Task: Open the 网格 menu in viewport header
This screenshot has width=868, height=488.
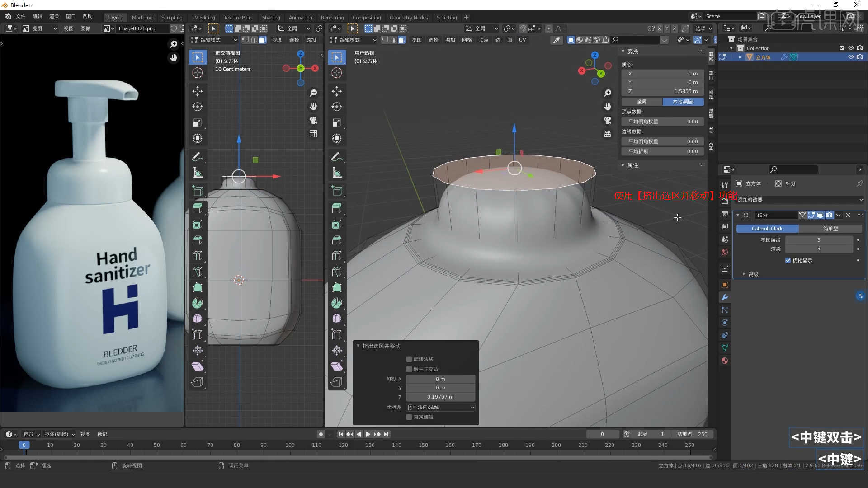Action: point(467,40)
